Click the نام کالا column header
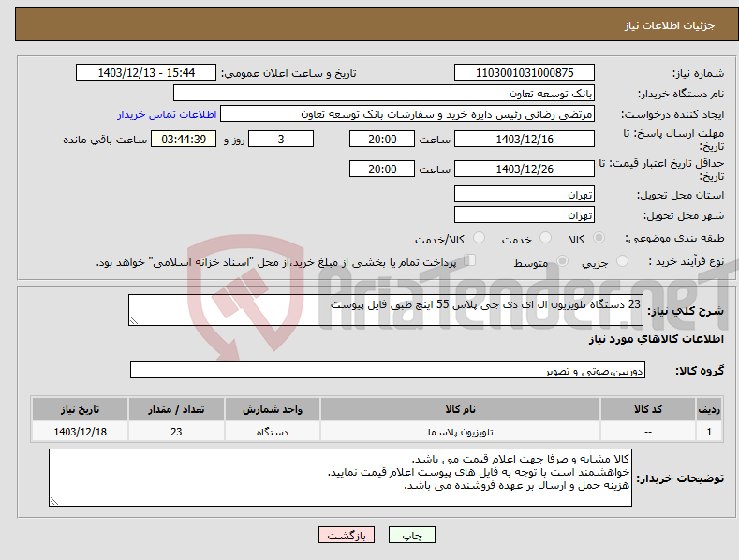Image resolution: width=739 pixels, height=560 pixels. pyautogui.click(x=460, y=409)
